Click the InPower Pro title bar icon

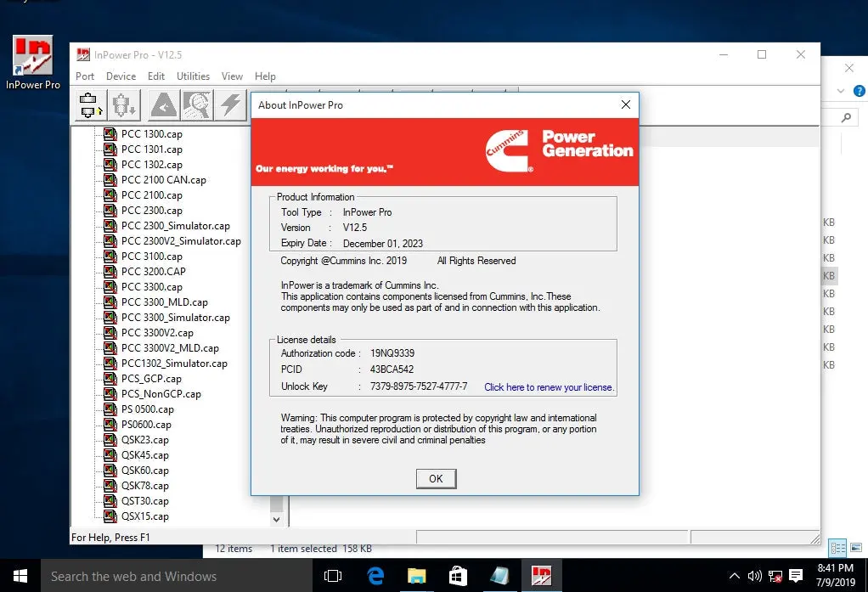coord(83,55)
